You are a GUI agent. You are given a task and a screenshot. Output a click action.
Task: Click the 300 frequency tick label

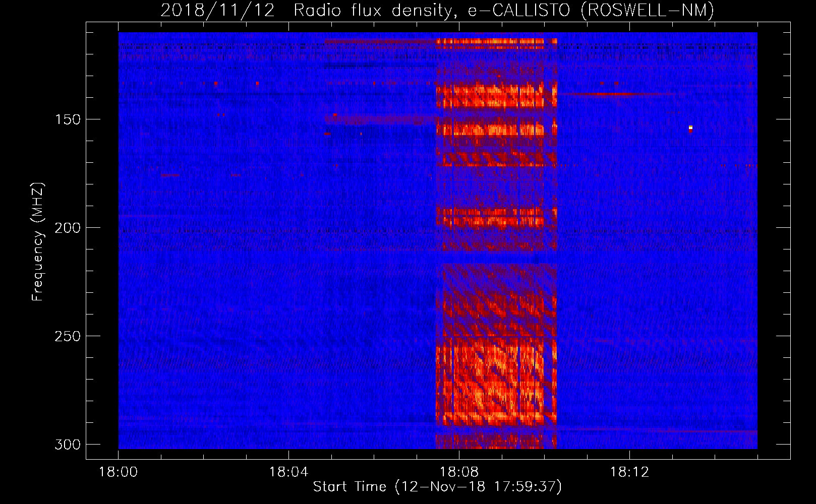[68, 445]
